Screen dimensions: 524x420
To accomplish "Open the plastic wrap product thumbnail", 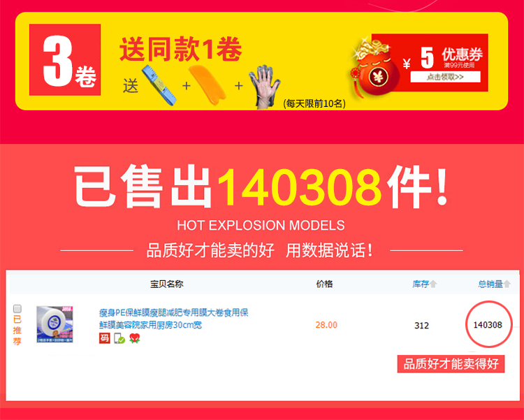I will point(54,324).
